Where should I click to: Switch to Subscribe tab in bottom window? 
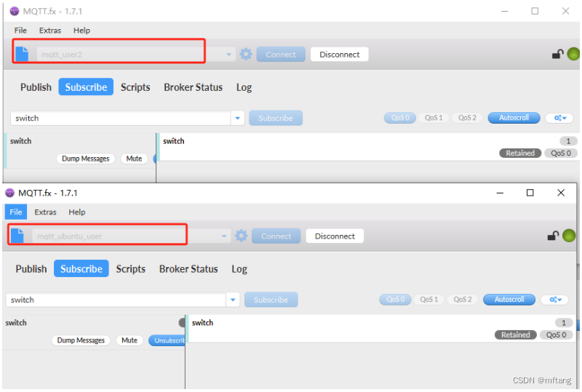click(81, 269)
